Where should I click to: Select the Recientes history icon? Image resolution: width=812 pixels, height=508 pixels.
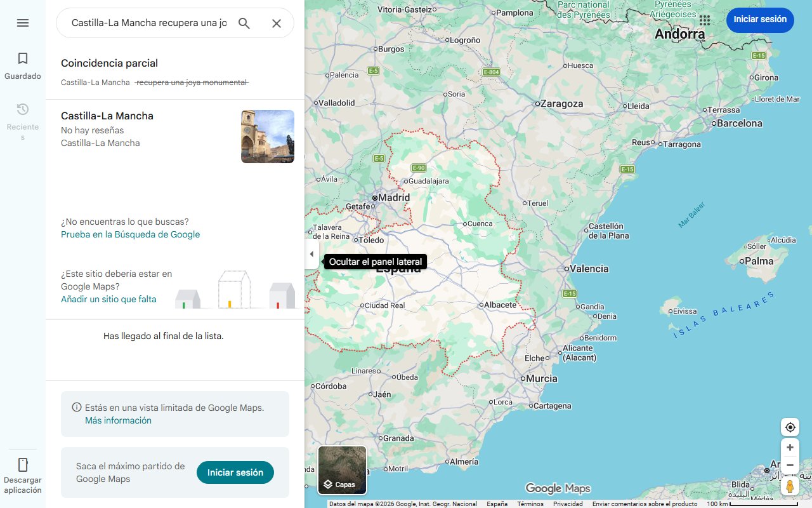click(23, 109)
